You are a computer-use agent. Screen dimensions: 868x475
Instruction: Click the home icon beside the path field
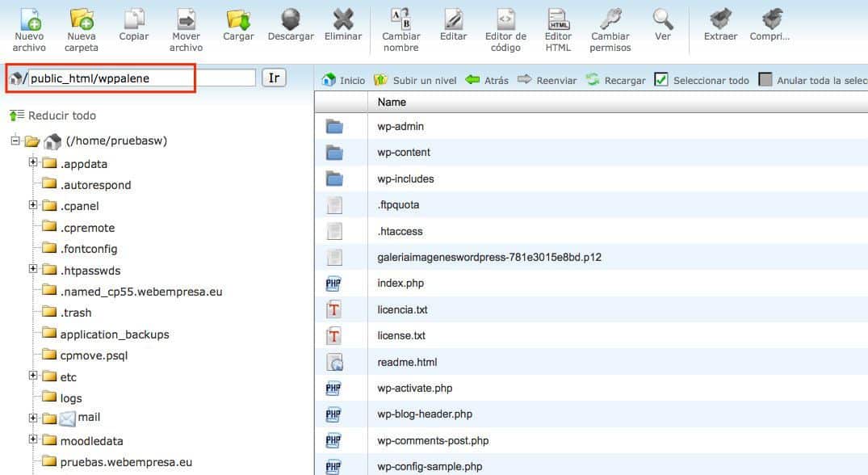(x=15, y=78)
